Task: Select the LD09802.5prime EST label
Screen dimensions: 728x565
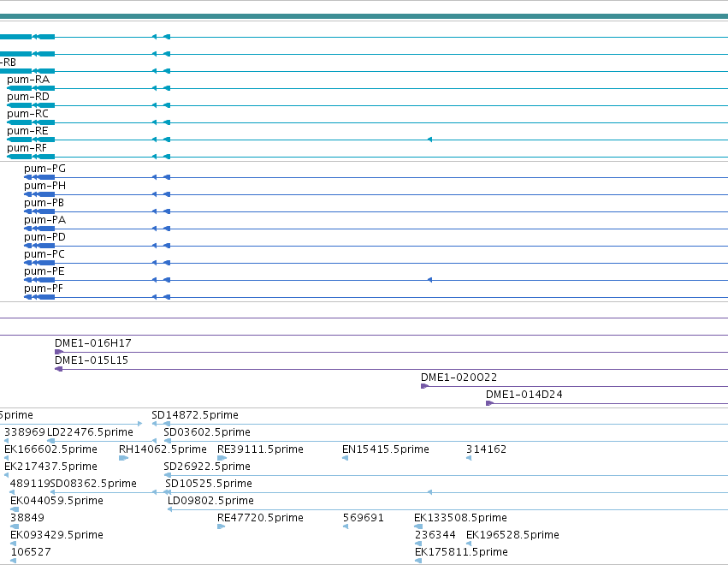Action: coord(210,501)
